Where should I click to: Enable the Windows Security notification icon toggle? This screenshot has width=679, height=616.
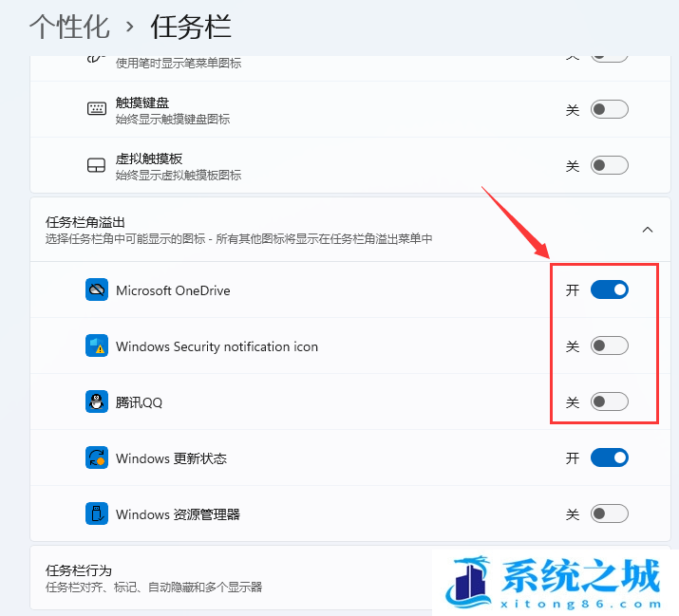point(610,345)
